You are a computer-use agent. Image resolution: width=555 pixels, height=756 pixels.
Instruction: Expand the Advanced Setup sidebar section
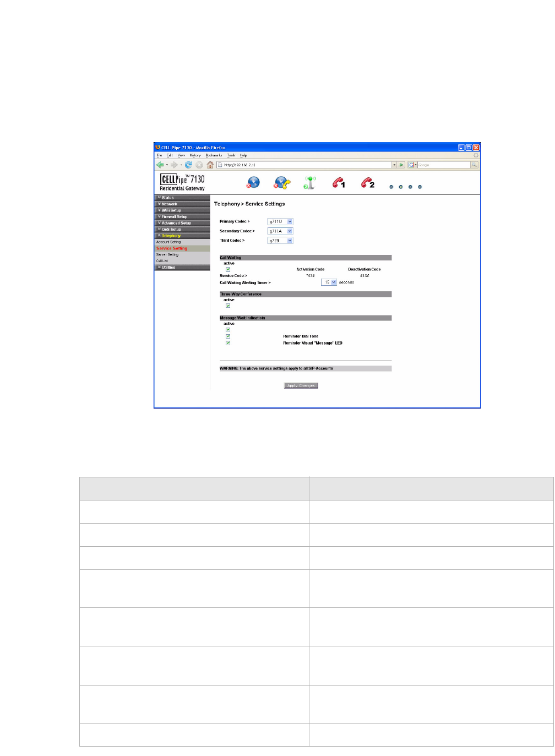[x=182, y=223]
